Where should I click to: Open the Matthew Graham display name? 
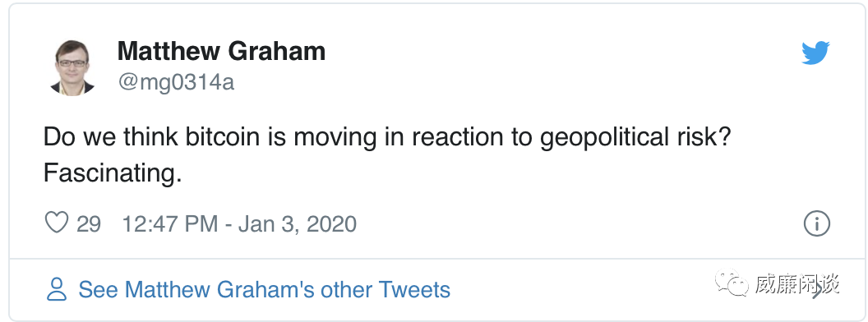pyautogui.click(x=221, y=52)
